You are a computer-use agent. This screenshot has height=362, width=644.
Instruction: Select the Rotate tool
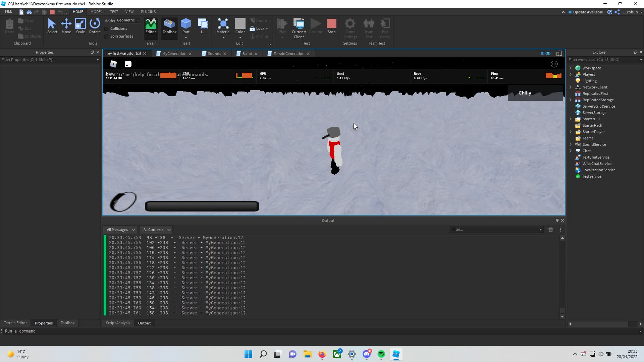(95, 26)
